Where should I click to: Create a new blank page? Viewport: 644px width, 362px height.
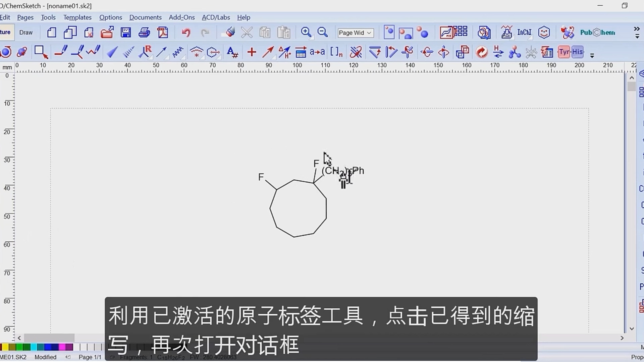[x=52, y=33]
